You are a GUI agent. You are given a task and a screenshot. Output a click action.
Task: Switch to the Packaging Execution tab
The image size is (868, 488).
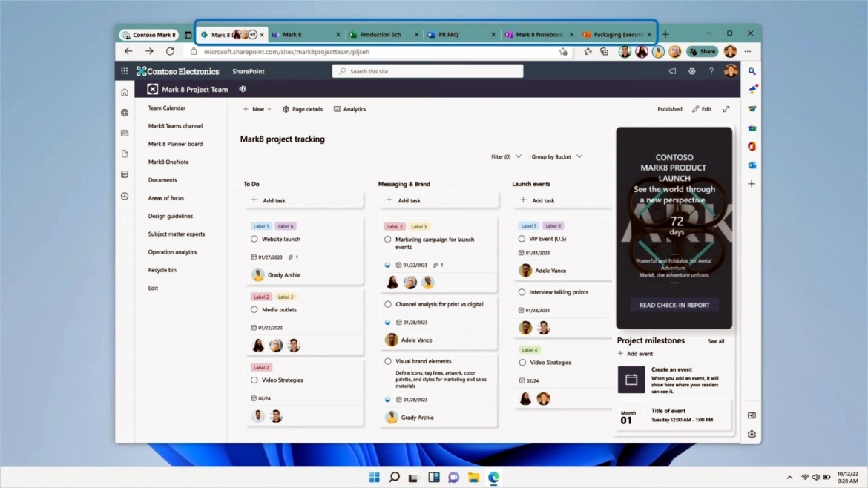[617, 34]
